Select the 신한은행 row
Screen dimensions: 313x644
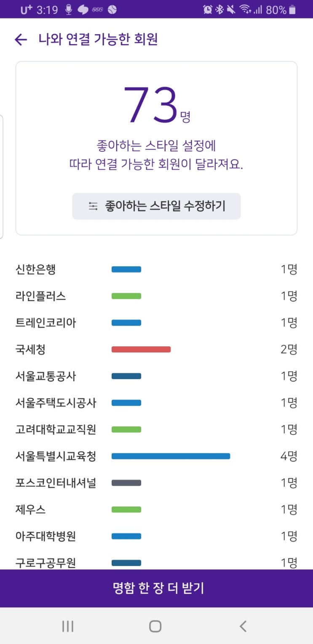click(156, 269)
